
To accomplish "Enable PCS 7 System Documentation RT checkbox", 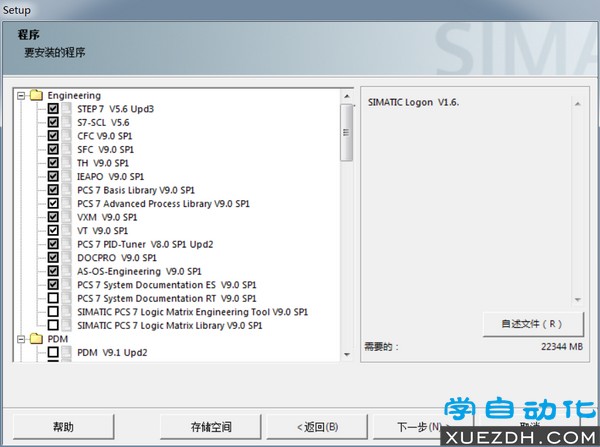I will point(53,298).
